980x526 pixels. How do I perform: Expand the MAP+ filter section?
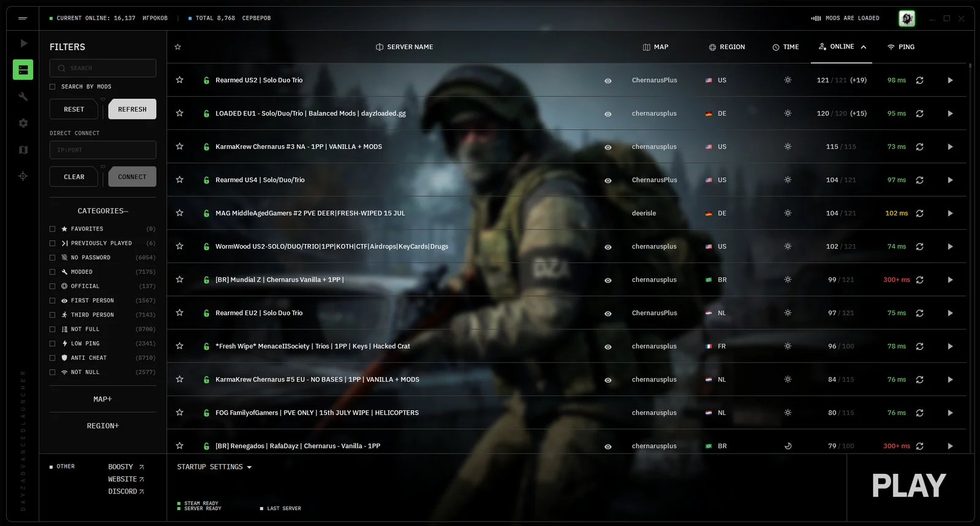click(x=103, y=399)
